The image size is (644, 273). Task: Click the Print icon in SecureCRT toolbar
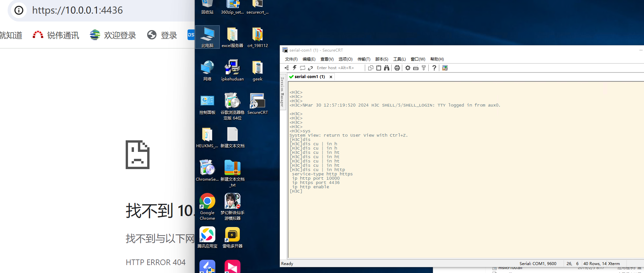[x=397, y=68]
